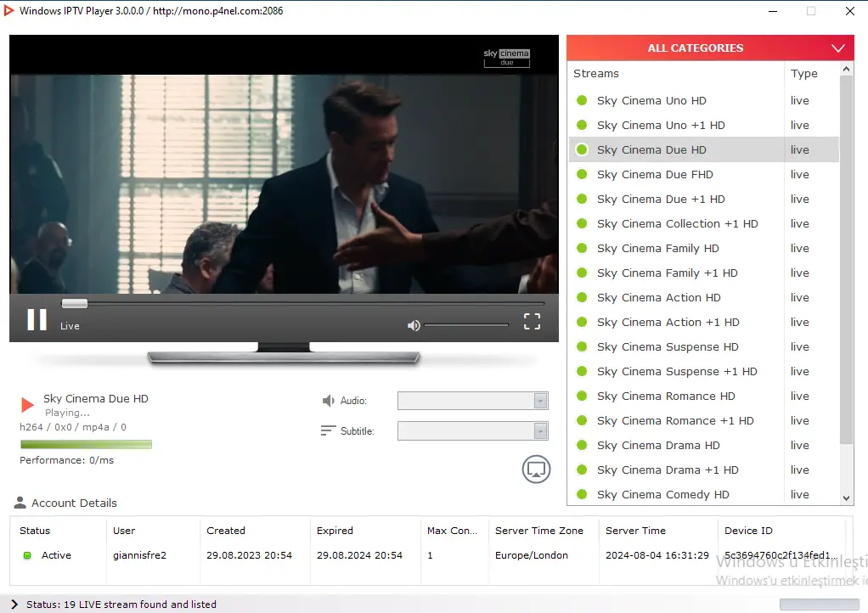Viewport: 868px width, 613px height.
Task: Click the created date 29.08.2023 20:54
Action: 249,555
